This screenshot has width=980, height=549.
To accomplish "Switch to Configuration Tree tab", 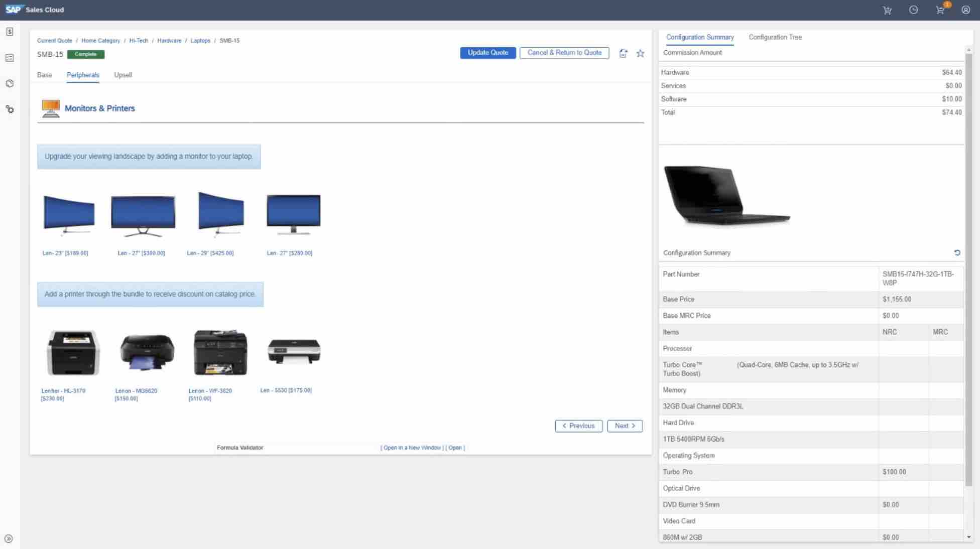I will pyautogui.click(x=775, y=37).
